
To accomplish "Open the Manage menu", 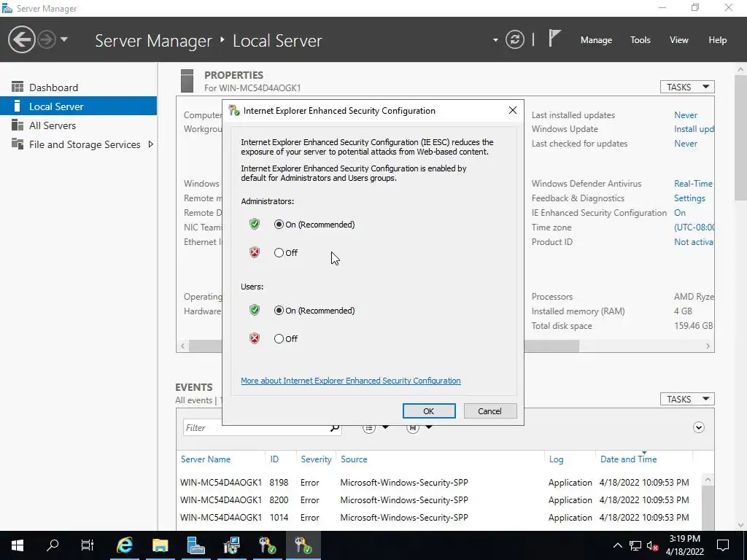I will click(596, 40).
